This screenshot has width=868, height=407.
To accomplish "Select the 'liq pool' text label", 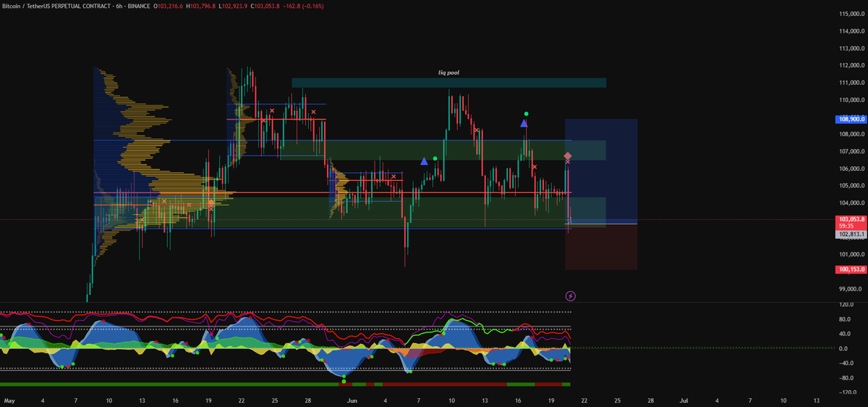I will pyautogui.click(x=448, y=73).
